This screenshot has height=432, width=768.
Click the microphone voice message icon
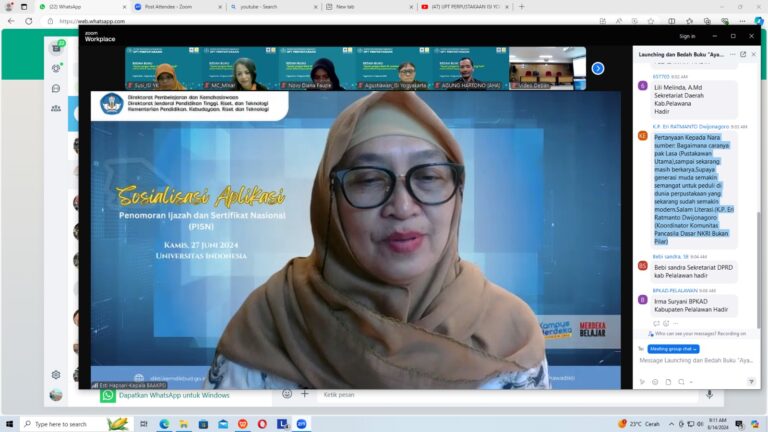click(x=710, y=395)
